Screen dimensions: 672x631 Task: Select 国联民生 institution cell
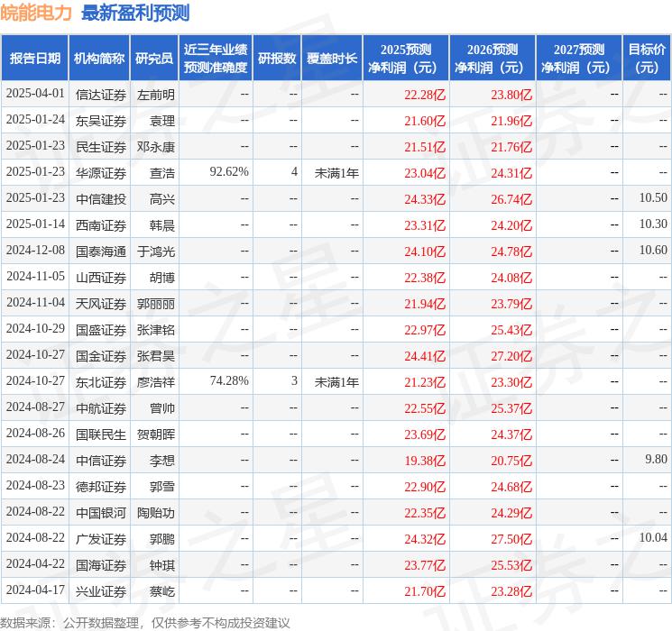tap(101, 434)
